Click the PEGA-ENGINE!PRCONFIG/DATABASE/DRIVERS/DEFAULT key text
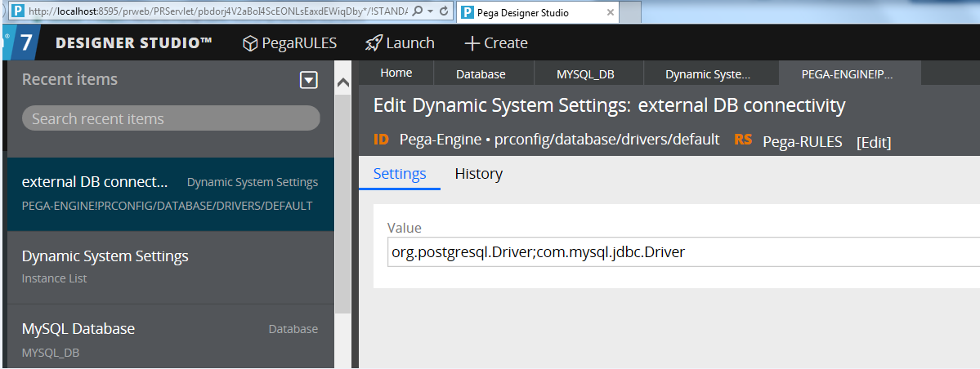Screen dimensions: 980x369 167,206
